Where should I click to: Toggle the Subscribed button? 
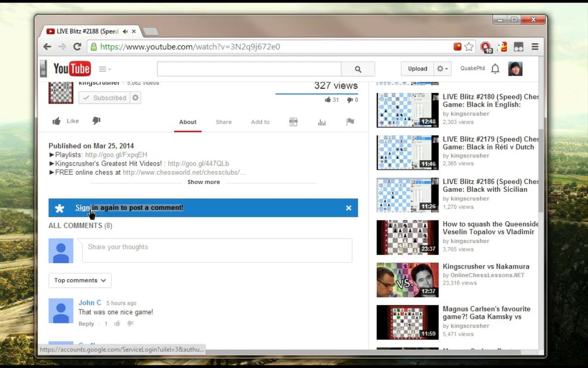[x=104, y=98]
